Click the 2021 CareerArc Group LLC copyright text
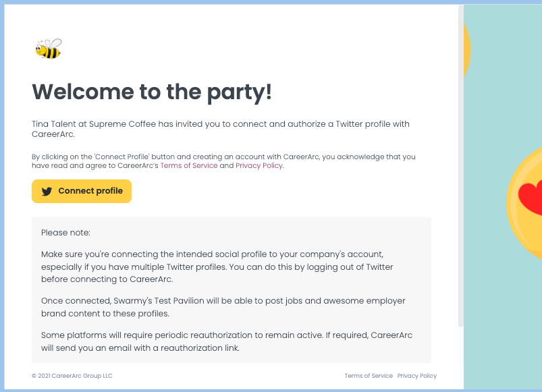542x392 pixels. 72,376
